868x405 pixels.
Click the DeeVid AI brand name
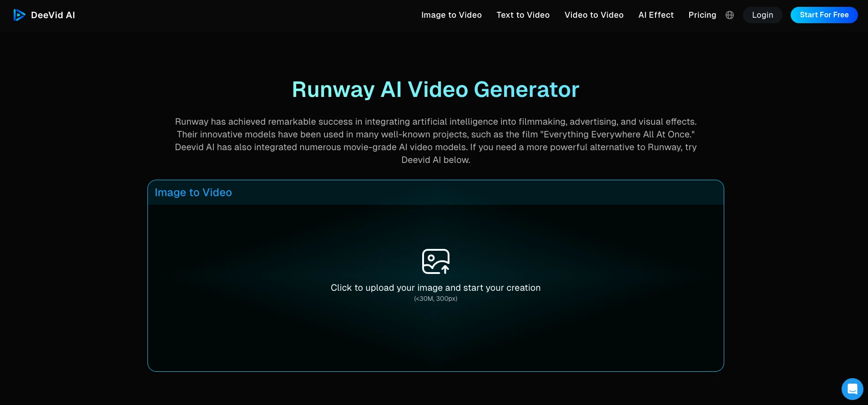pyautogui.click(x=53, y=15)
